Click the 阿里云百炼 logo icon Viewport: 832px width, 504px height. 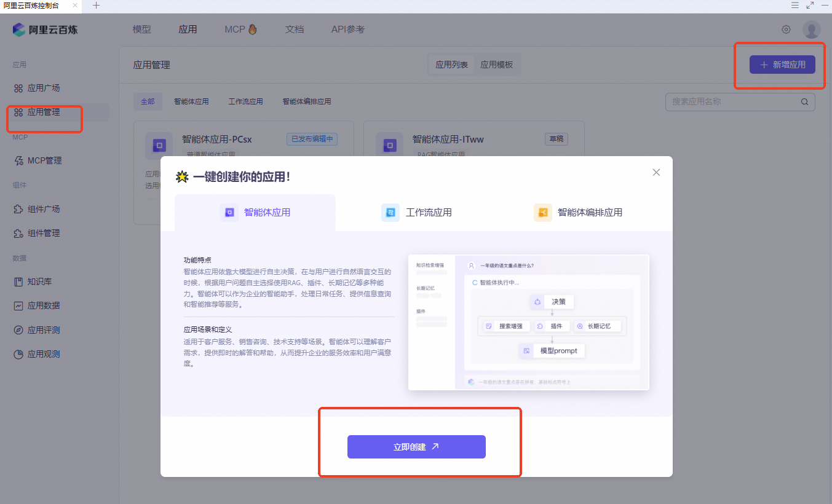19,30
